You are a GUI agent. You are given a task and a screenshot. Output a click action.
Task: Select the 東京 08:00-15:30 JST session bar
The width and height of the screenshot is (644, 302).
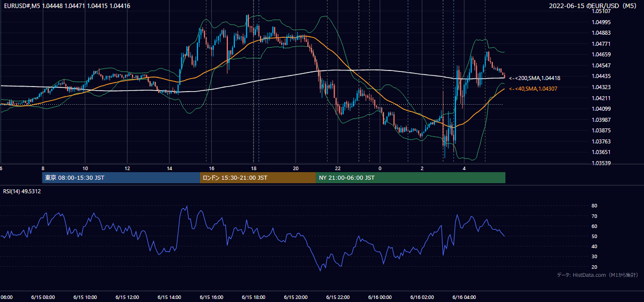(x=121, y=178)
